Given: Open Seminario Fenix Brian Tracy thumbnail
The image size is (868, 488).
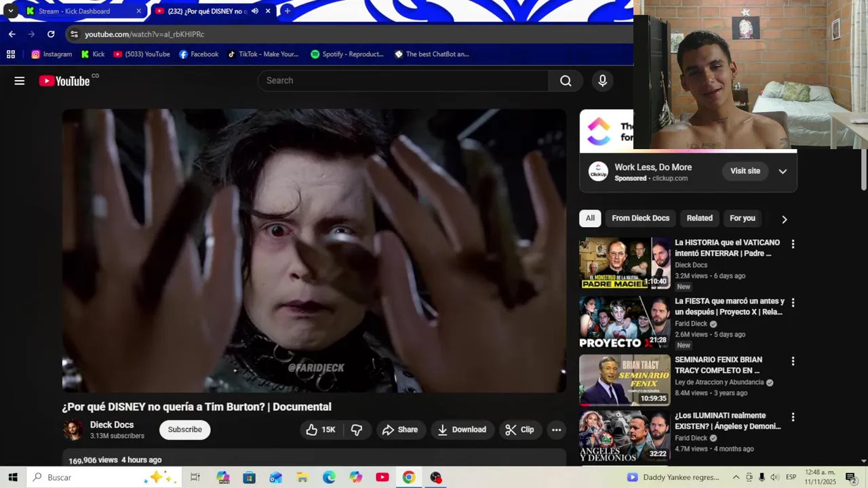Looking at the screenshot, I should 625,380.
